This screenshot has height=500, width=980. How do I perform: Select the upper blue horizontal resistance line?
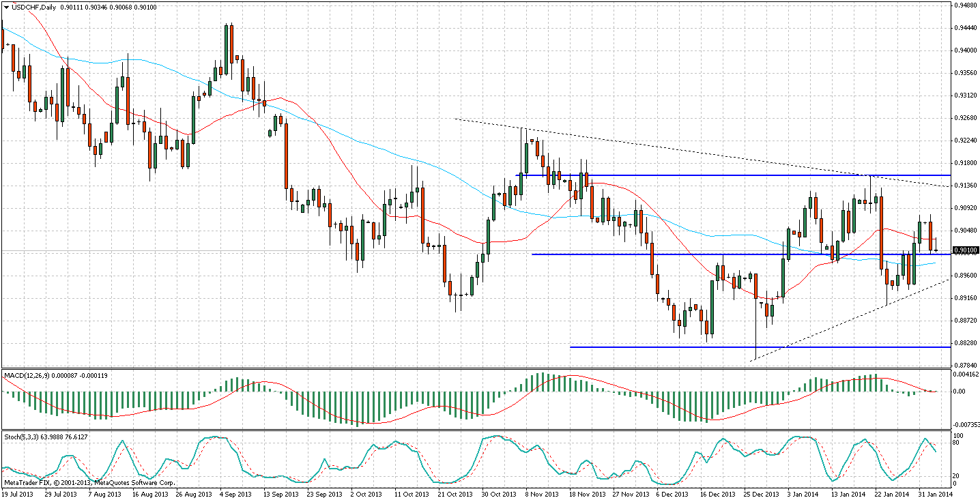[x=682, y=175]
